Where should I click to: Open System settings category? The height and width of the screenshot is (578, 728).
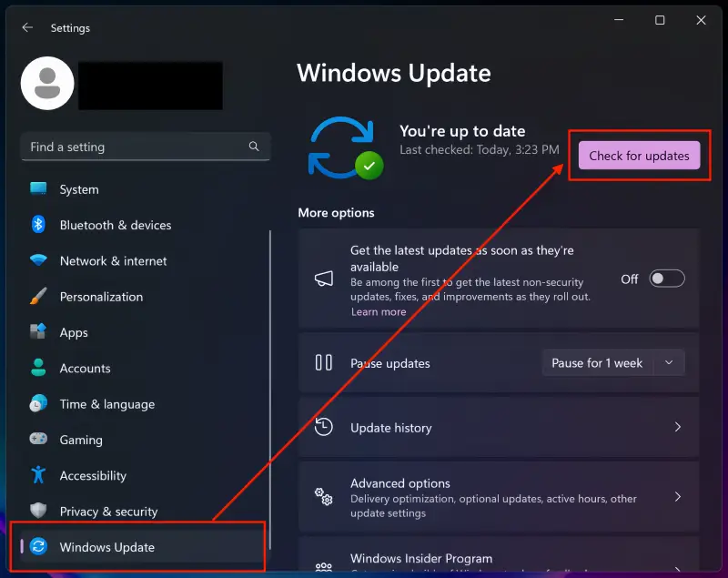click(145, 189)
